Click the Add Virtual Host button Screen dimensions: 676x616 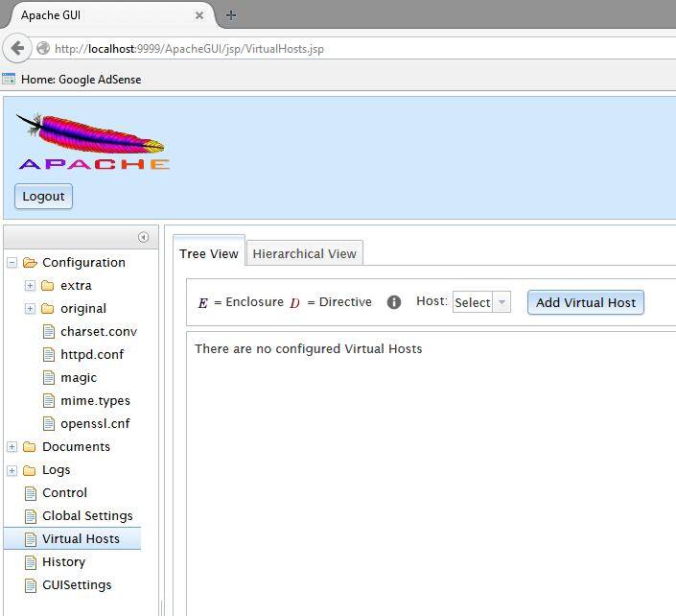click(x=586, y=302)
